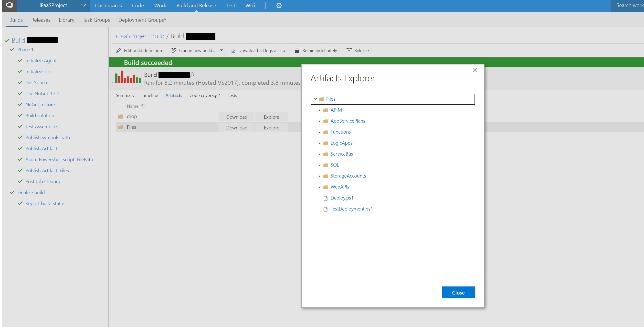Expand the LogicApps folder
Image resolution: width=644 pixels, height=327 pixels.
319,143
